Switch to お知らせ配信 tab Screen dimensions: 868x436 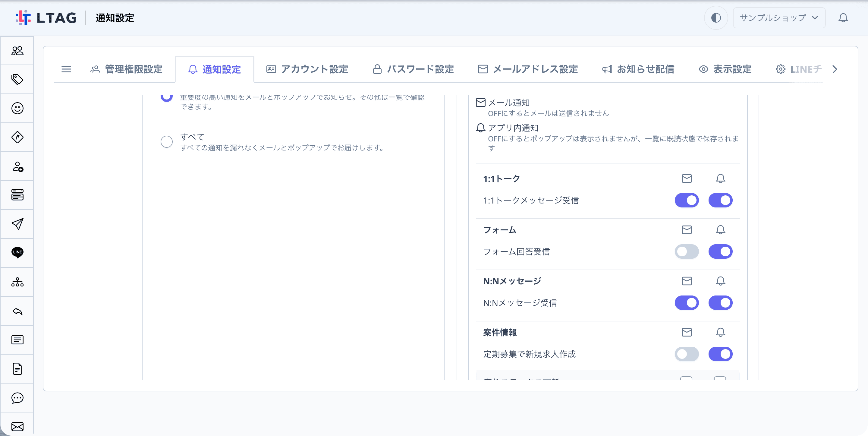638,69
